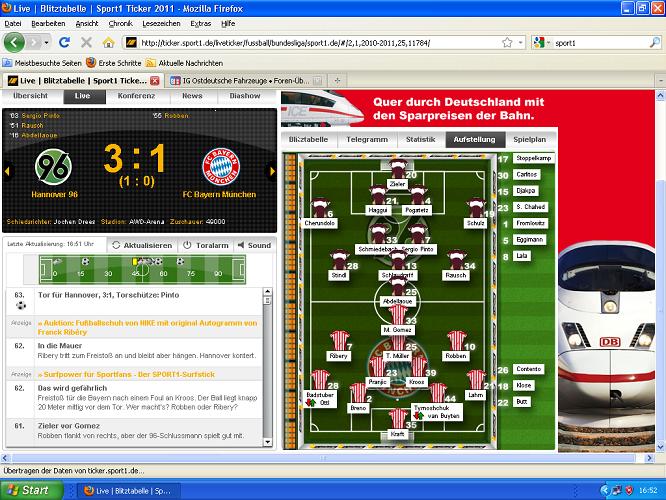666x500 pixels.
Task: Click the address bar URL field
Action: [319, 43]
